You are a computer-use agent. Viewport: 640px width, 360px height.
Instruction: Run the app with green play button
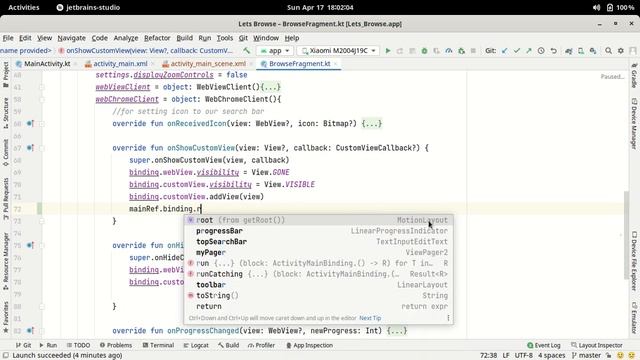click(x=388, y=51)
